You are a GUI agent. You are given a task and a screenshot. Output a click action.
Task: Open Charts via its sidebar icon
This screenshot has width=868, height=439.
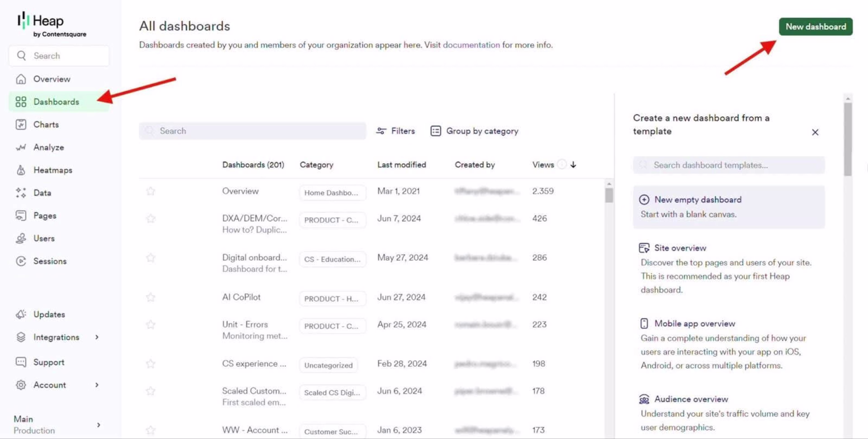click(x=21, y=124)
